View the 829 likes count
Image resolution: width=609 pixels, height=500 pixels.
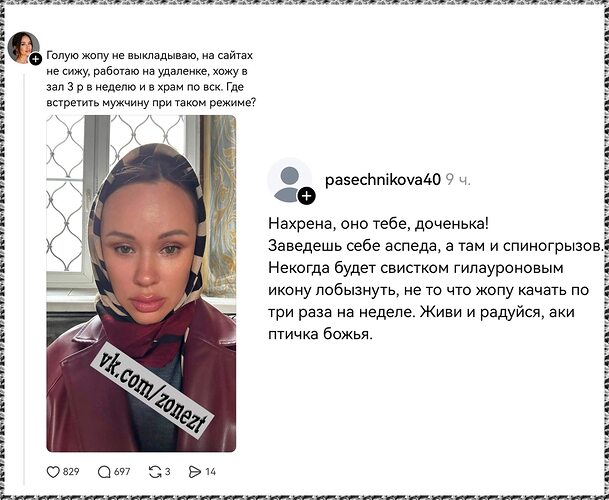(x=71, y=472)
